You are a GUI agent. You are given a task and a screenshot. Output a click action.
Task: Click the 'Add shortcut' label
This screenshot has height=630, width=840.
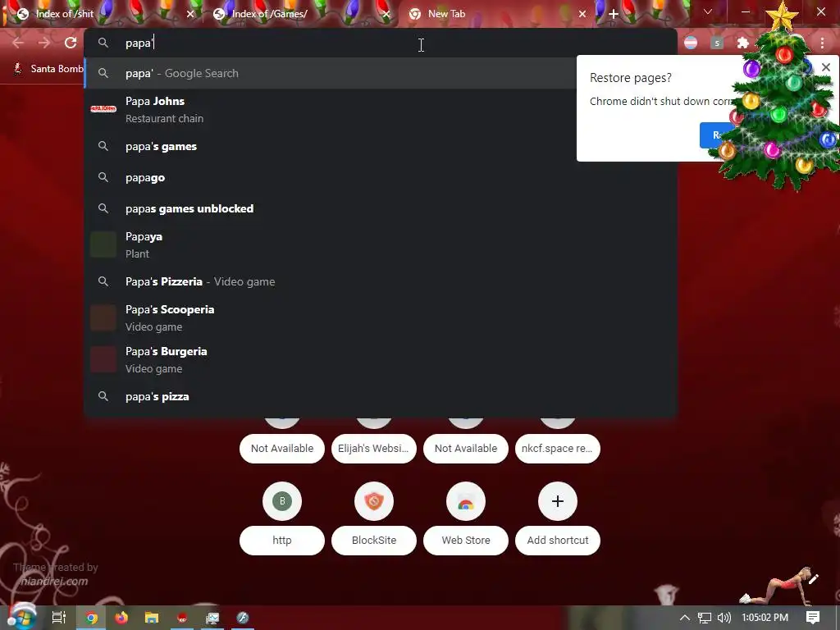pyautogui.click(x=558, y=540)
